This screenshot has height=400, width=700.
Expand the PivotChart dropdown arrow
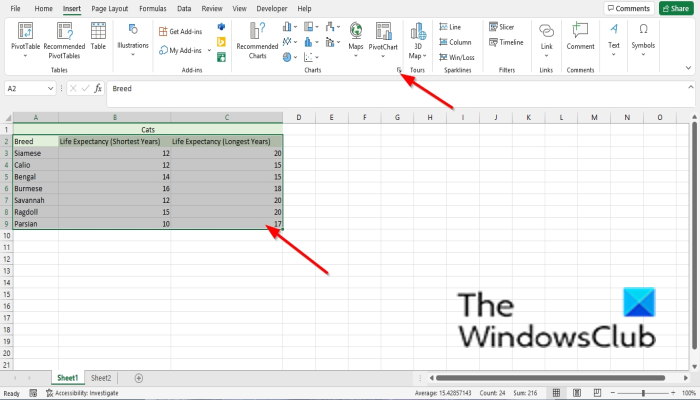pyautogui.click(x=383, y=56)
